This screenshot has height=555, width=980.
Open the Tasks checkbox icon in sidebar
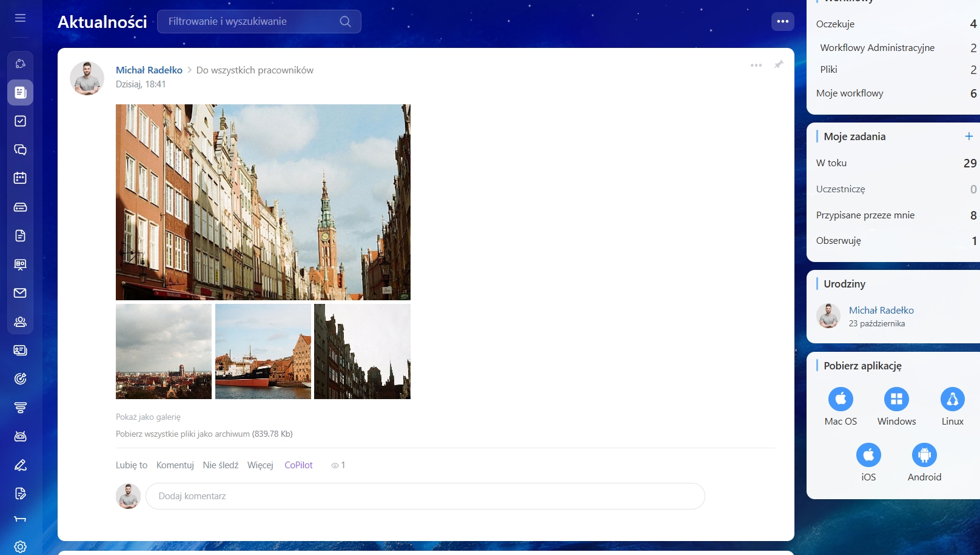click(x=20, y=121)
